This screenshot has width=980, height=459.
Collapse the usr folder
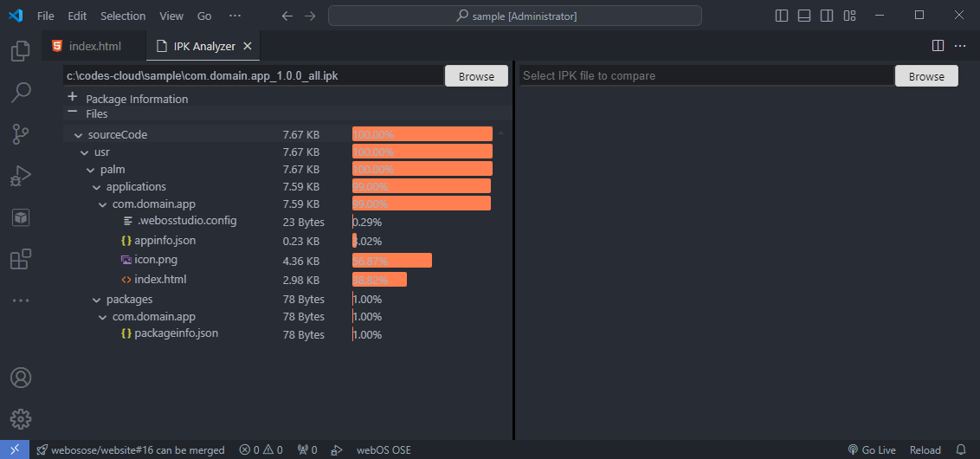(84, 152)
